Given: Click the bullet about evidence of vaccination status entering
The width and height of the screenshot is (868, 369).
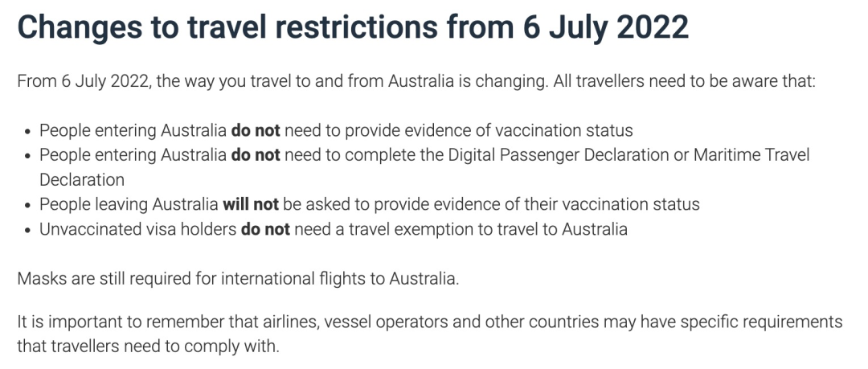Looking at the screenshot, I should click(336, 131).
